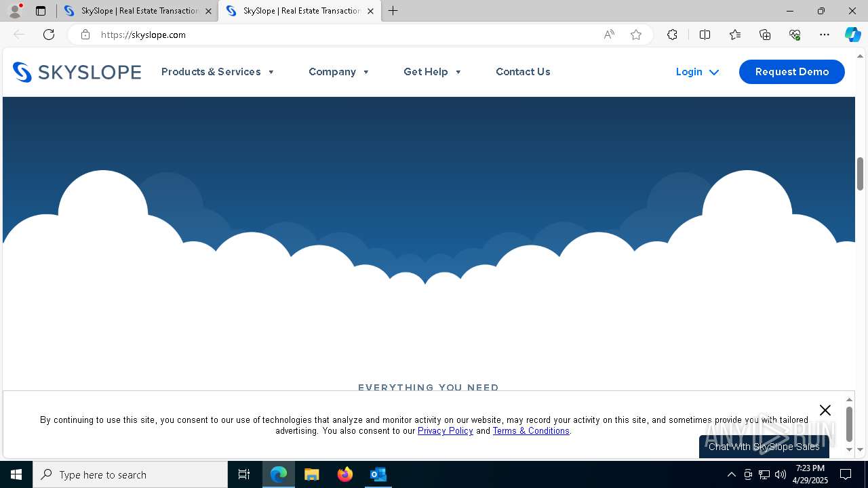This screenshot has height=488, width=868.
Task: Add this page to favorites
Action: [x=636, y=35]
